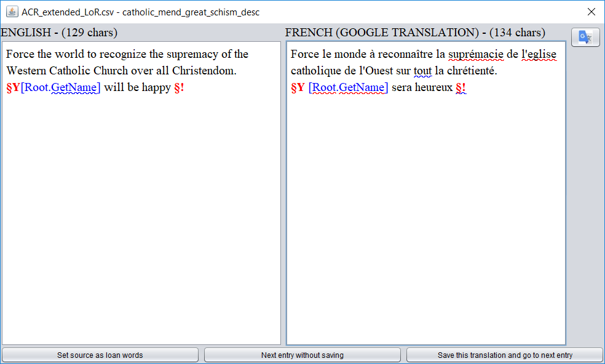Click '[Root.GetName]' in the English text
The image size is (605, 364).
coord(60,88)
